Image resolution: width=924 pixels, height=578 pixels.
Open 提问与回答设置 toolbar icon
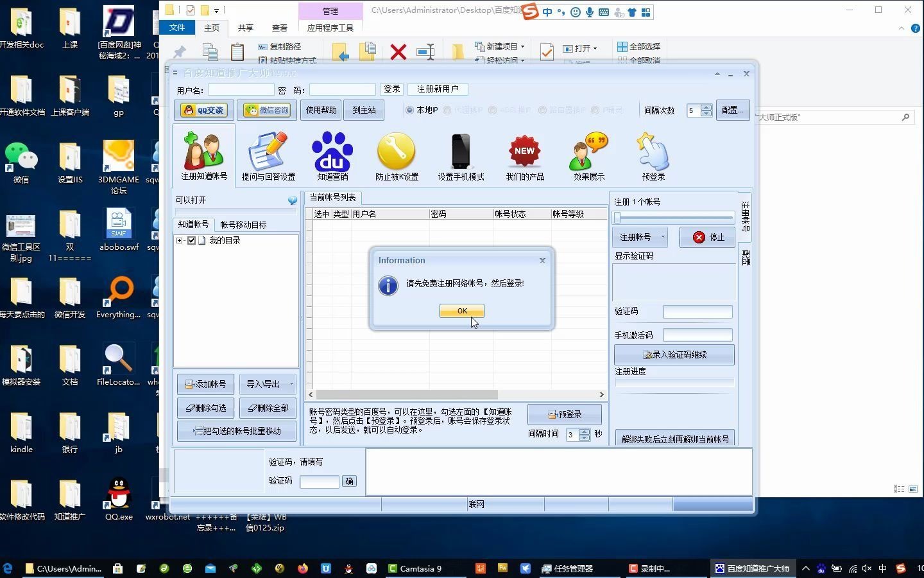(268, 157)
